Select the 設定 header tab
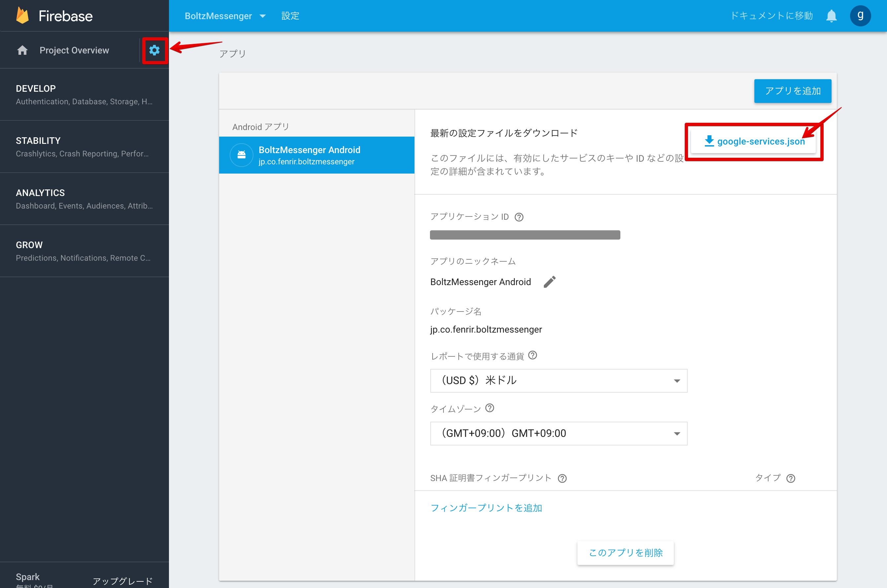Viewport: 887px width, 588px height. point(290,16)
